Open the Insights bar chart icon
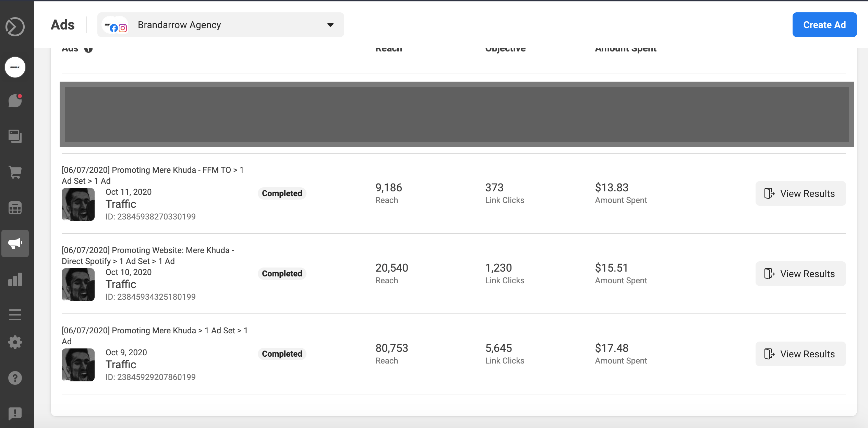Viewport: 868px width, 428px height. tap(15, 279)
